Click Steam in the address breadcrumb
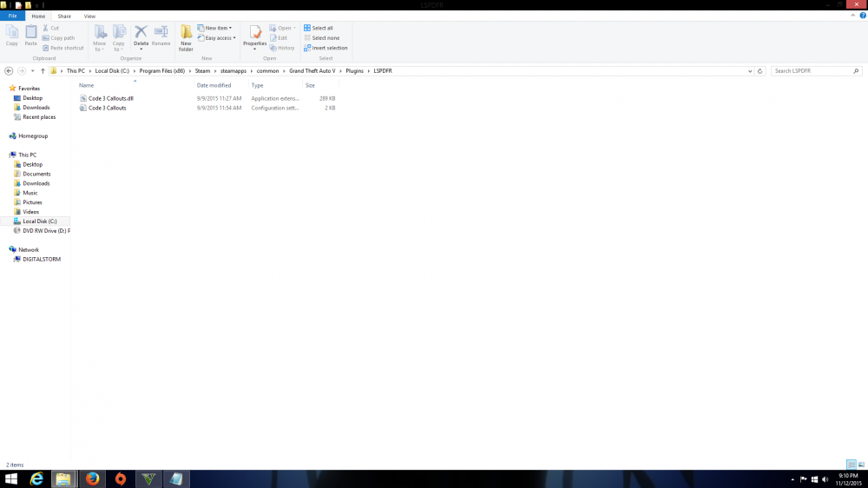Viewport: 868px width, 488px height. coord(202,71)
